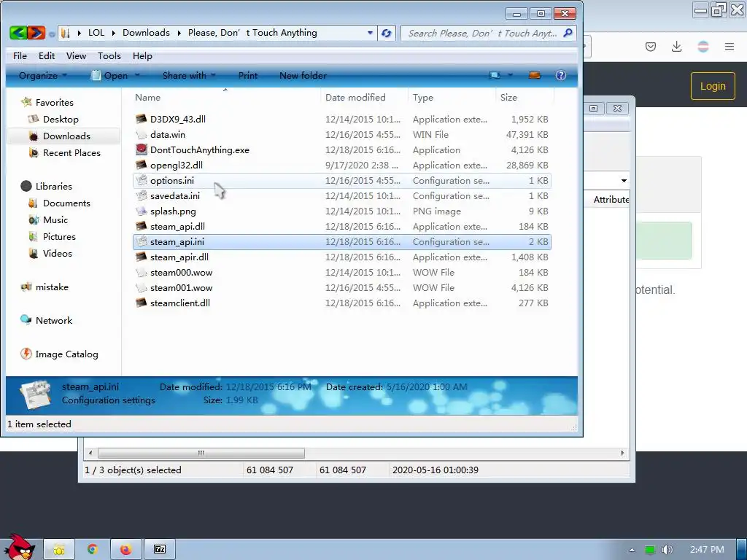
Task: Open the Help menu
Action: [x=142, y=55]
